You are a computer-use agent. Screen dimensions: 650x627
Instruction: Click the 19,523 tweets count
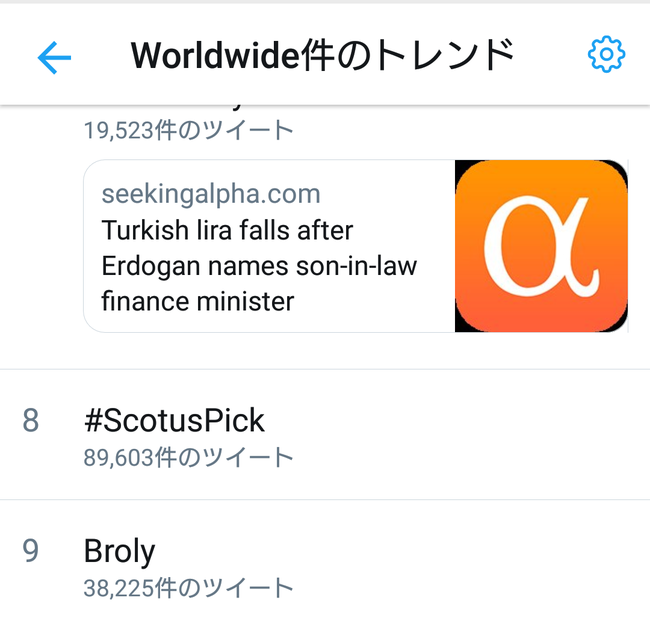pos(189,130)
